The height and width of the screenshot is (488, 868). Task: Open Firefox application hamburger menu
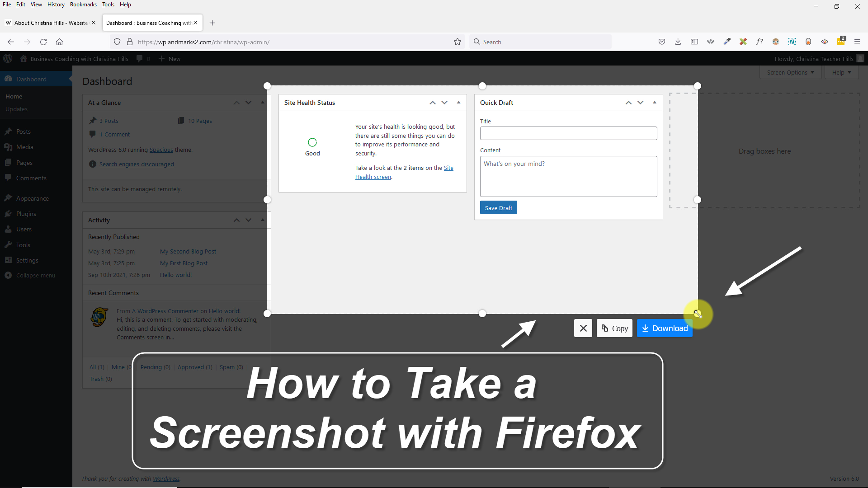pyautogui.click(x=857, y=42)
